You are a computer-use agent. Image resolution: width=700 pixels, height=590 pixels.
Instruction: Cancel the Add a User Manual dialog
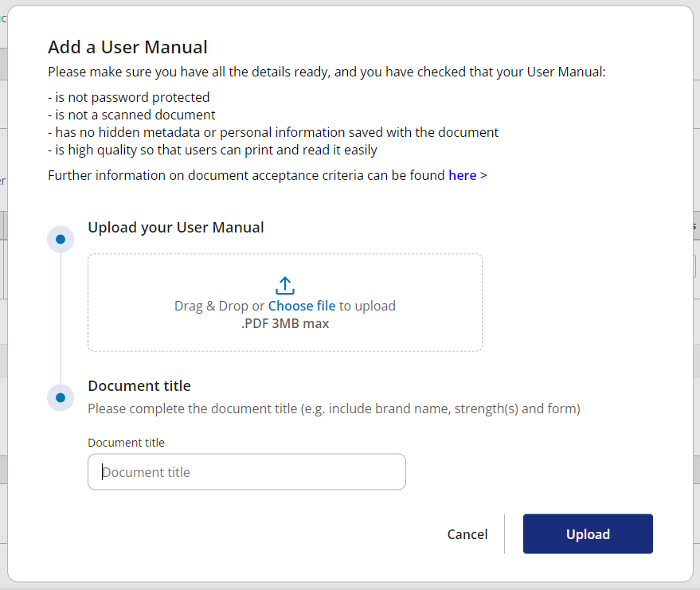[x=467, y=533]
